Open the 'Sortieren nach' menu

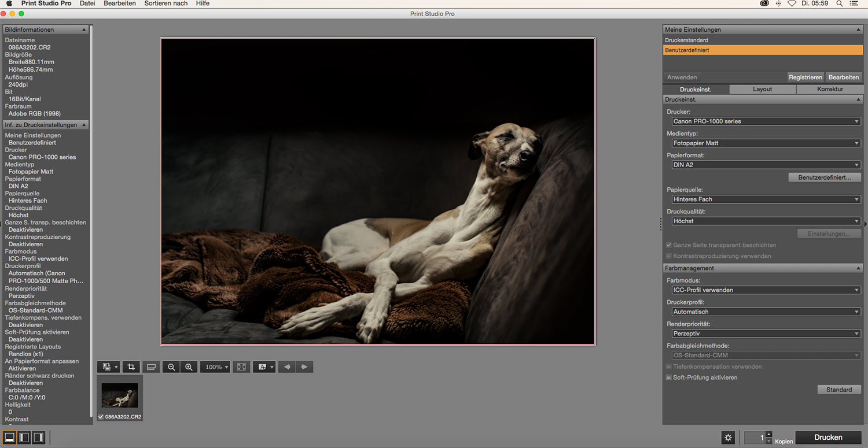(165, 3)
